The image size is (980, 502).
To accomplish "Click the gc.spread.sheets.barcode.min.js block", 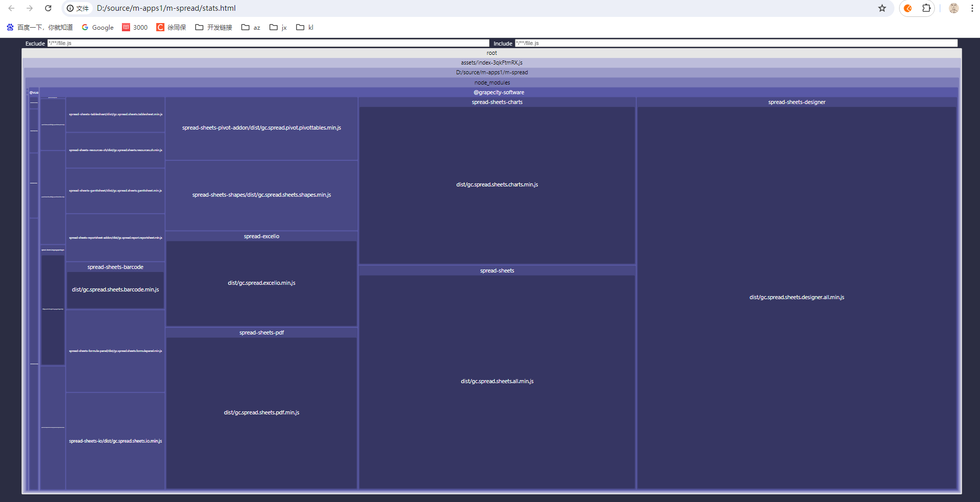I will coord(115,290).
